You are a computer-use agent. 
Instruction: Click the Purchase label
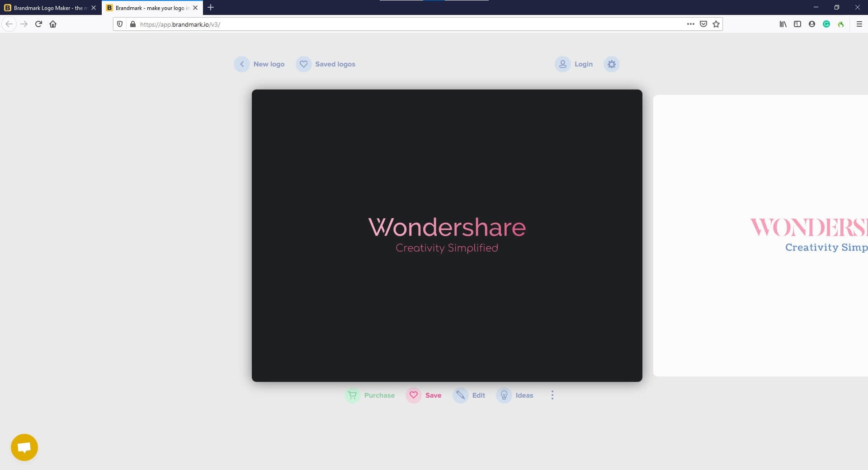379,395
